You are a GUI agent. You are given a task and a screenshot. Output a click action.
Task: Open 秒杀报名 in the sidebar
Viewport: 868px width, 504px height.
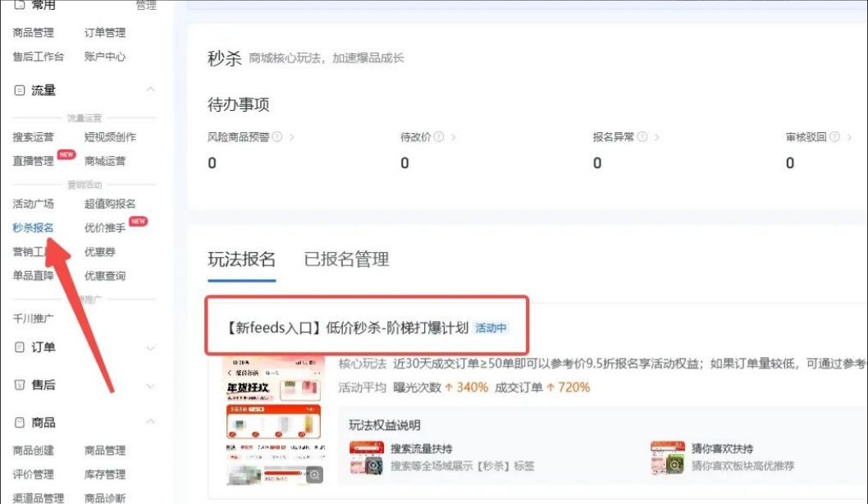(x=33, y=227)
